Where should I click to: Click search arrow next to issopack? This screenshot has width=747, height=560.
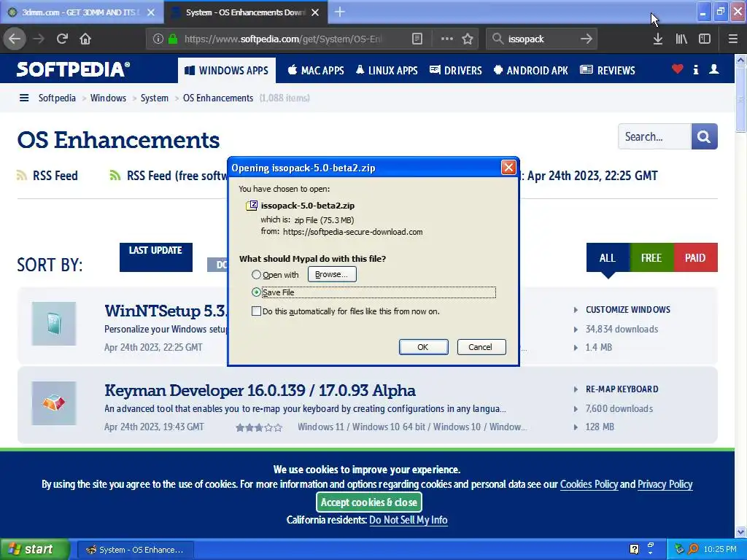point(587,39)
